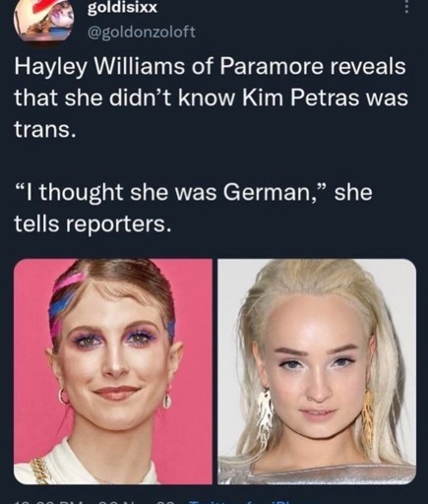Click the silver outfit area in right photo

(x=315, y=472)
